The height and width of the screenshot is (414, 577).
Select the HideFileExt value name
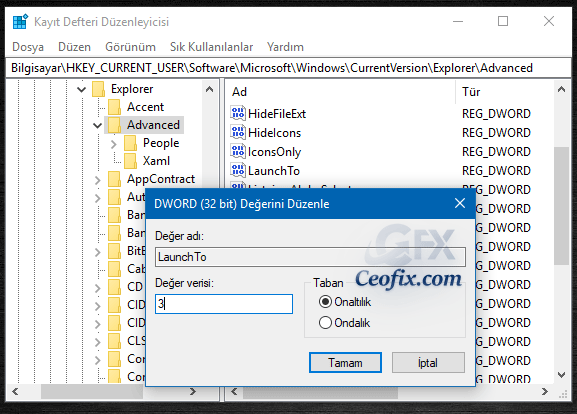pos(277,114)
